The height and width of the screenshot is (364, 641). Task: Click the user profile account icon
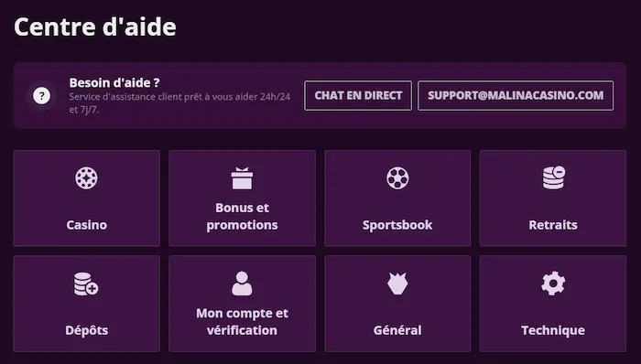242,284
